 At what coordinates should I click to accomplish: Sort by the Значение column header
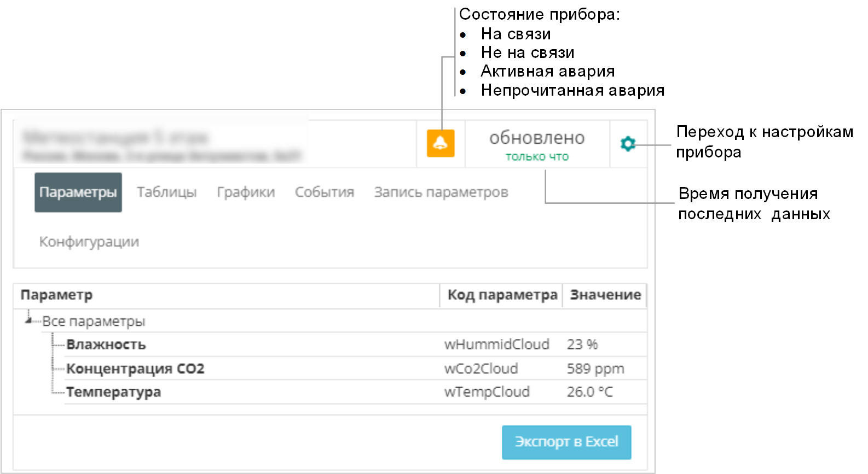pyautogui.click(x=605, y=295)
